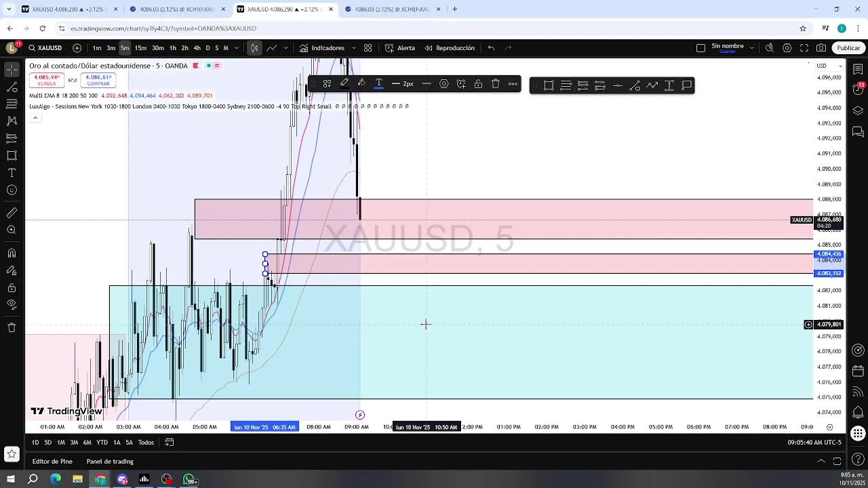Viewport: 868px width, 488px height.
Task: Click the COMPRAR buy price button
Action: coord(98,80)
